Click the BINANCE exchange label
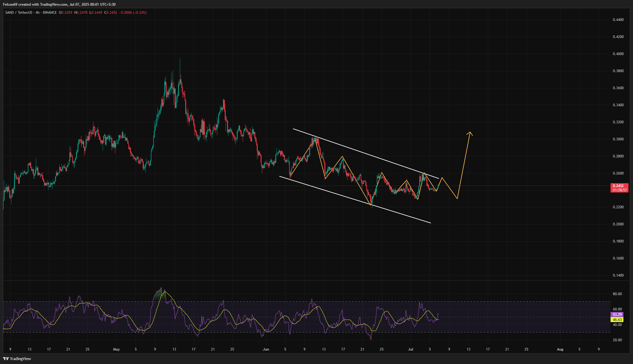Image resolution: width=633 pixels, height=364 pixels. tap(50, 13)
